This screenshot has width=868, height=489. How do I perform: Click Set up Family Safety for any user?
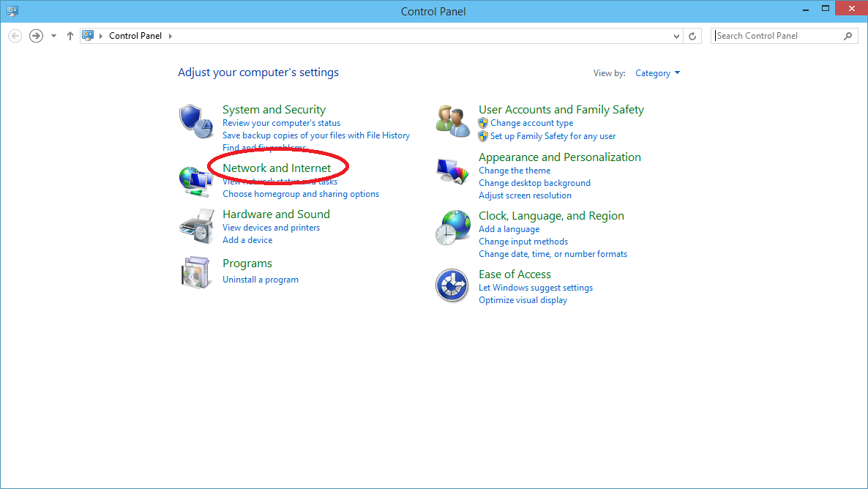point(553,136)
